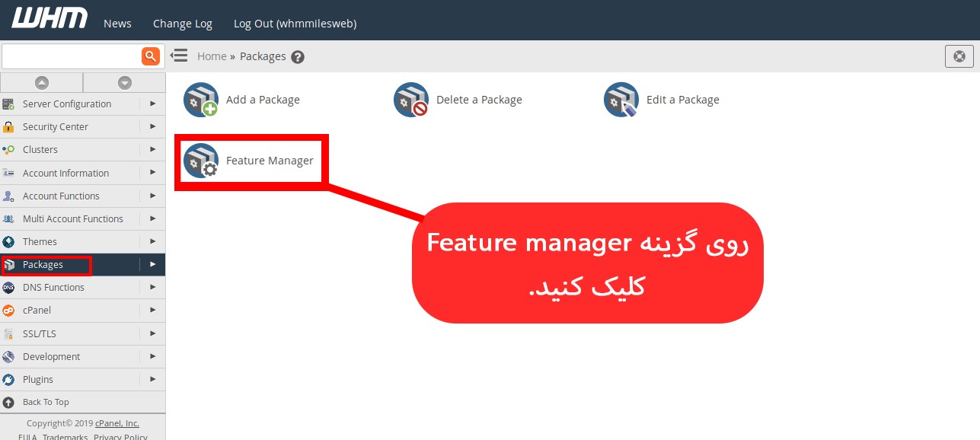Image resolution: width=980 pixels, height=440 pixels.
Task: Click the Packages box icon in sidebar
Action: tap(8, 265)
